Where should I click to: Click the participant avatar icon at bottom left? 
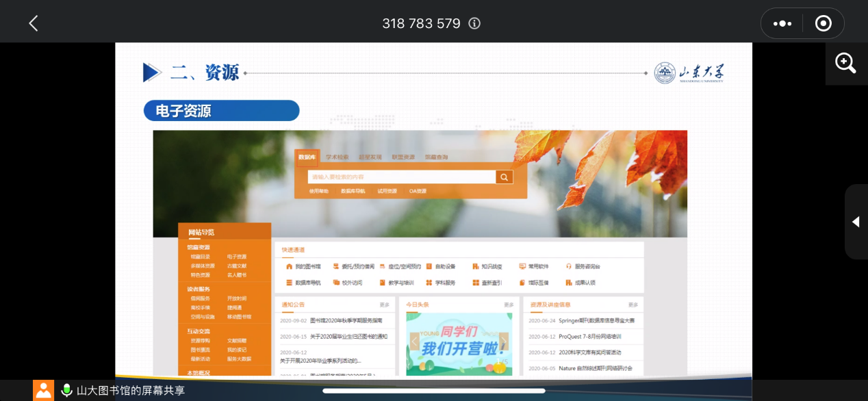point(43,390)
